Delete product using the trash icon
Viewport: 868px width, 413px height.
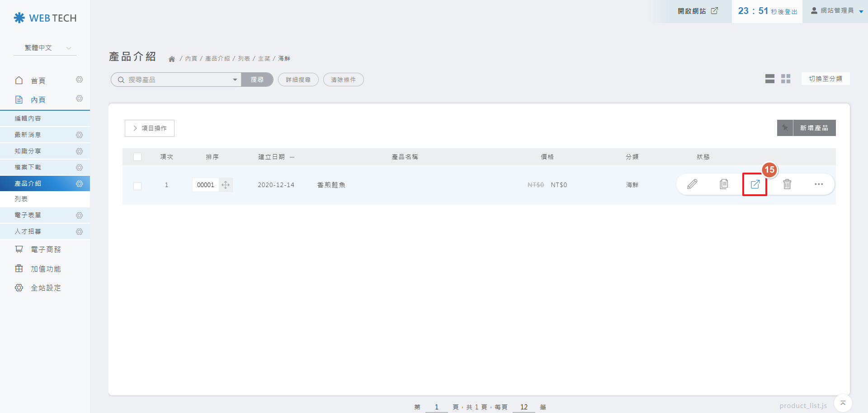pyautogui.click(x=787, y=184)
